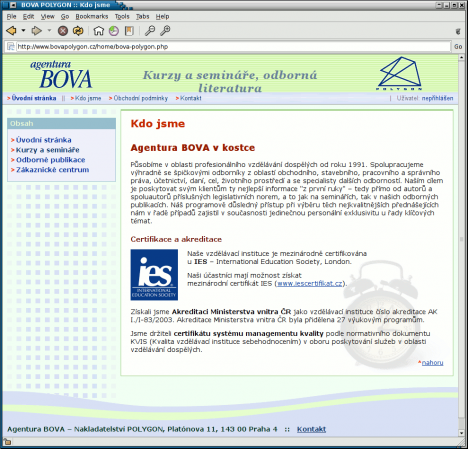The width and height of the screenshot is (468, 449).
Task: Open the Kurzy a semináře sidebar link
Action: pos(48,150)
